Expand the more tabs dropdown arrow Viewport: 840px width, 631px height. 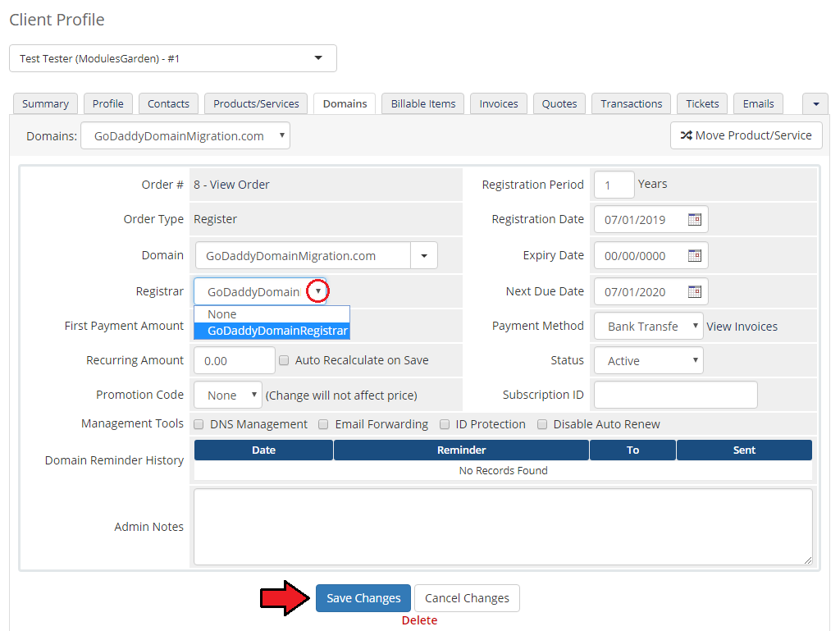[815, 104]
